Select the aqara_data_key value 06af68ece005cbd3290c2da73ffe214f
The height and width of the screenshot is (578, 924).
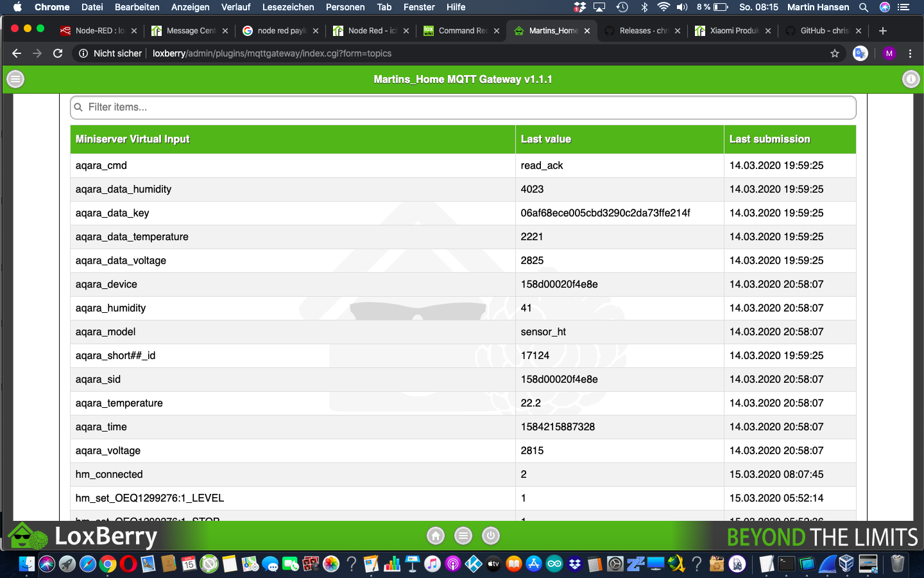point(605,213)
